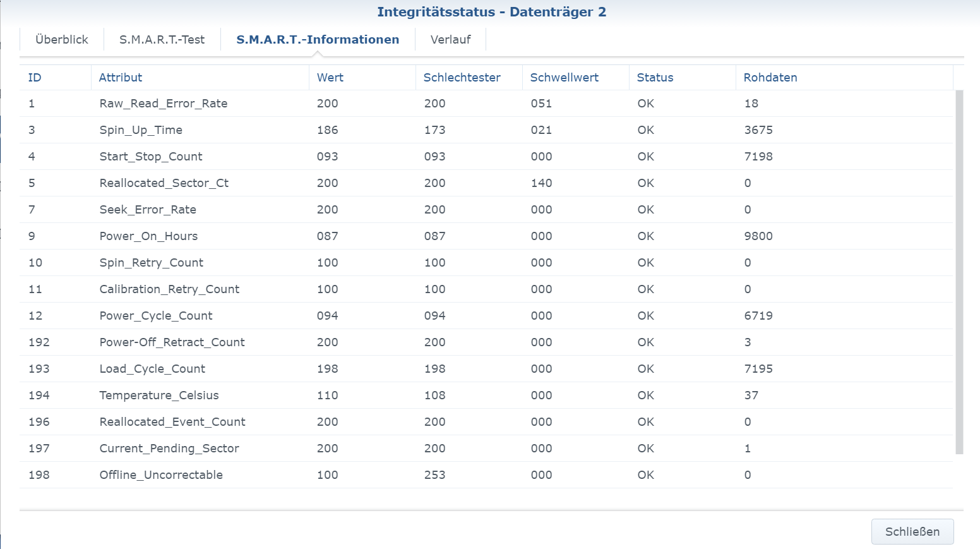This screenshot has width=980, height=549.
Task: Click raw data value 37
Action: coord(751,395)
